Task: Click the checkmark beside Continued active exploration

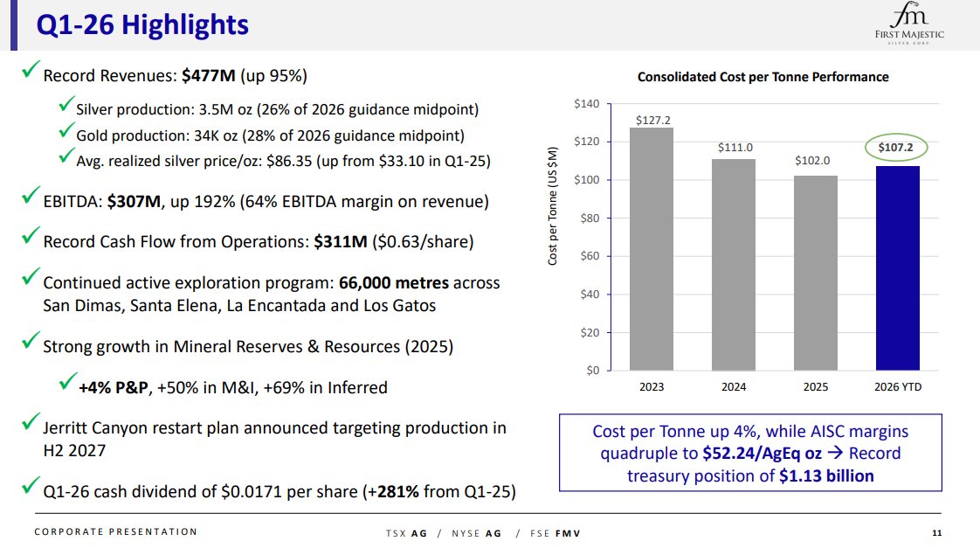Action: pyautogui.click(x=31, y=276)
